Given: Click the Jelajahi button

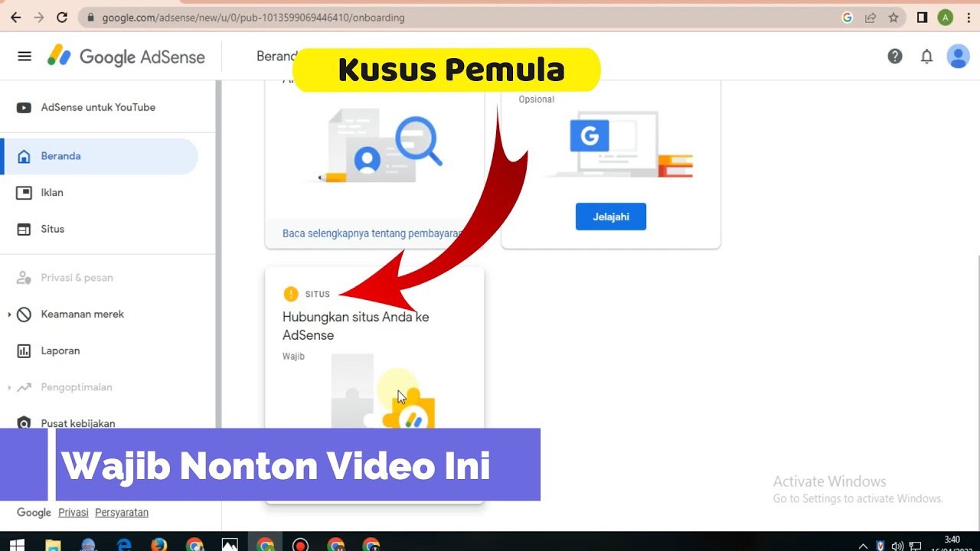Looking at the screenshot, I should 611,217.
